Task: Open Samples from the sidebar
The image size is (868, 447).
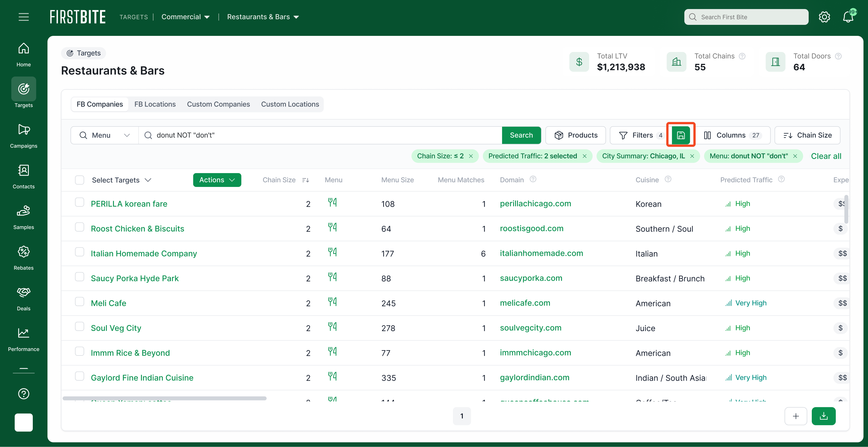Action: coord(23,217)
